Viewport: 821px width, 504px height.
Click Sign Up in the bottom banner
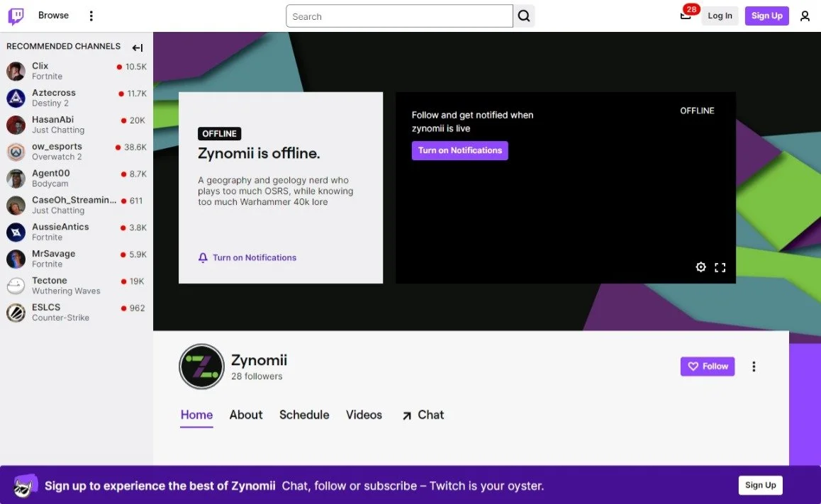pyautogui.click(x=760, y=485)
